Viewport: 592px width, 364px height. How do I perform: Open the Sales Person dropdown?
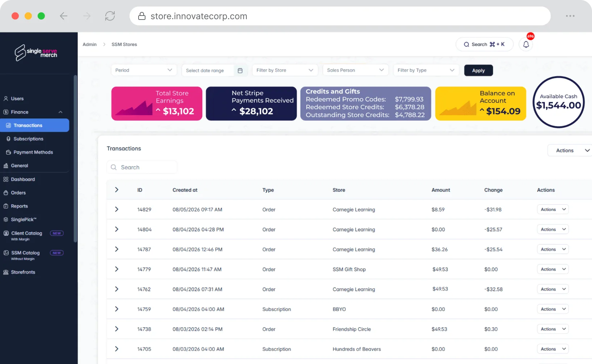coord(355,70)
